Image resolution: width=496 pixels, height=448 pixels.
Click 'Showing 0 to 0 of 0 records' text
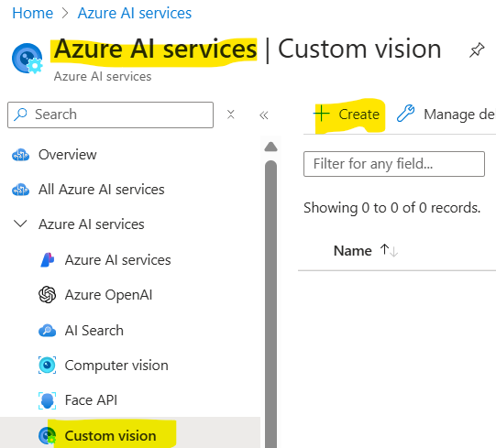(x=391, y=208)
